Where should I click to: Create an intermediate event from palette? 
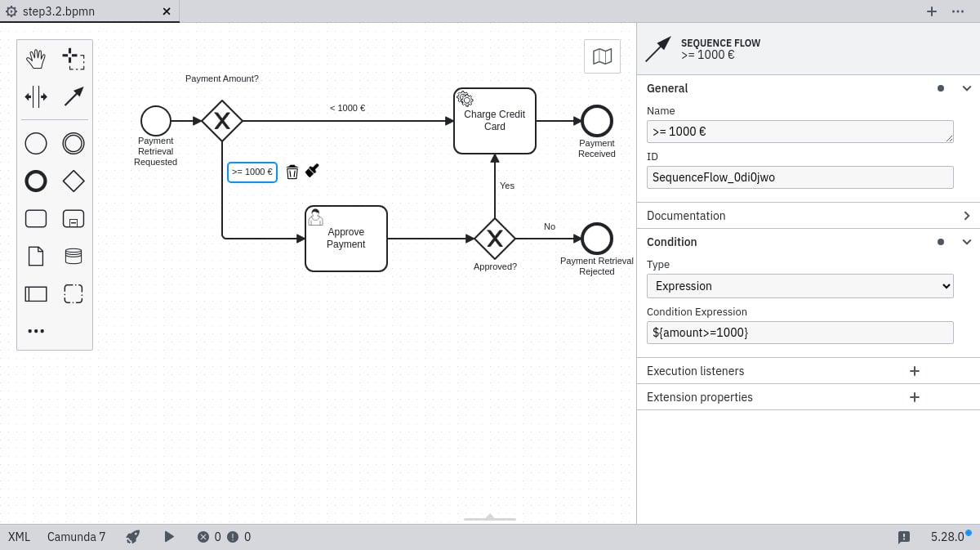pos(73,143)
